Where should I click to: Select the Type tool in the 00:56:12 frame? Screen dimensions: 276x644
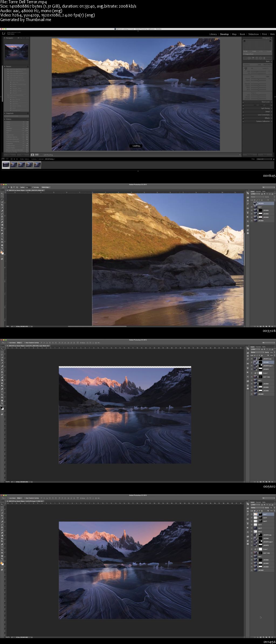(2, 392)
